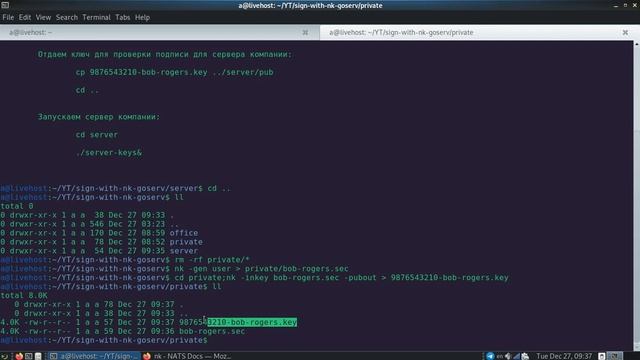Click 'total 8.0K' output line

click(24, 296)
